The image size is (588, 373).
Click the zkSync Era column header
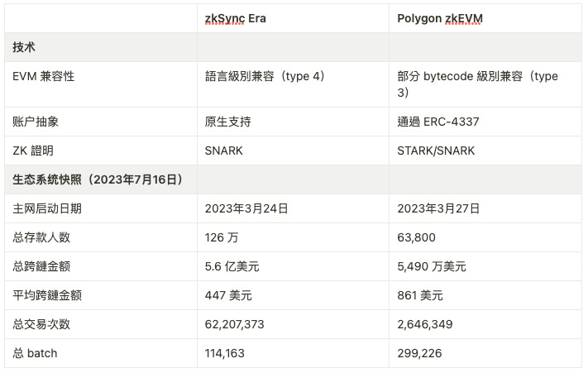click(x=293, y=18)
